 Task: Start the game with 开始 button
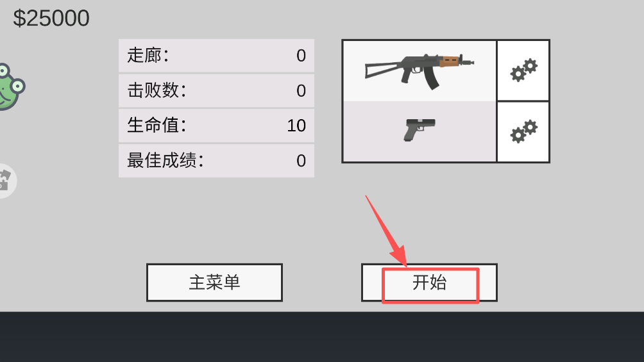[x=429, y=283]
